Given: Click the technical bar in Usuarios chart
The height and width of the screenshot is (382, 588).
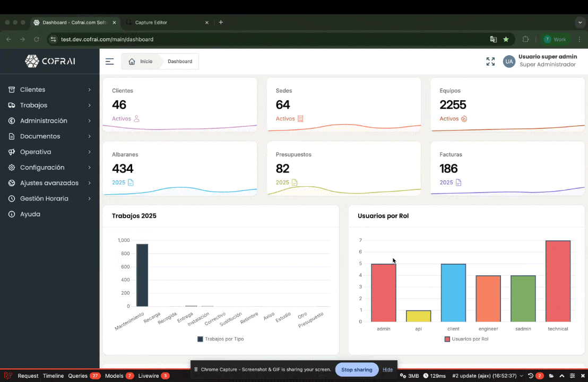Looking at the screenshot, I should point(558,281).
